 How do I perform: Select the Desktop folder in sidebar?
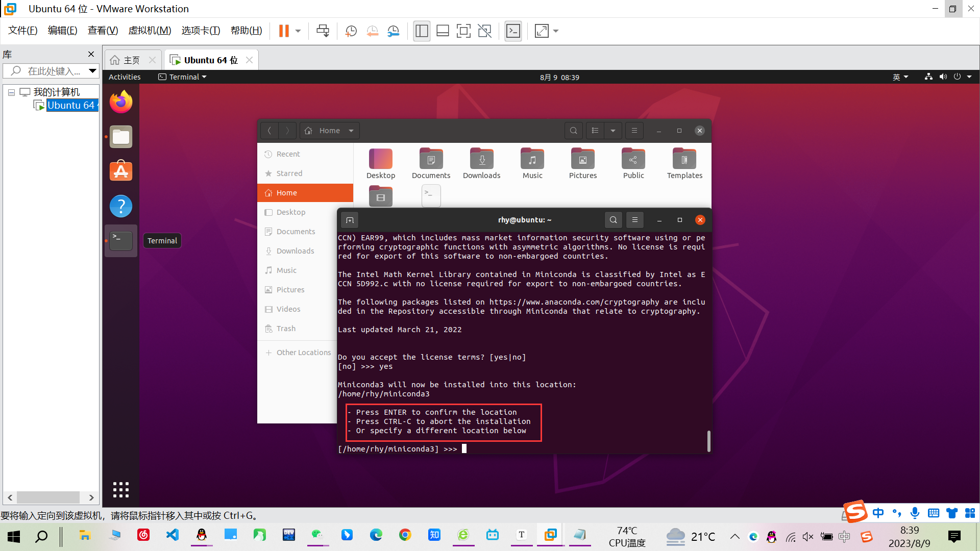point(291,211)
